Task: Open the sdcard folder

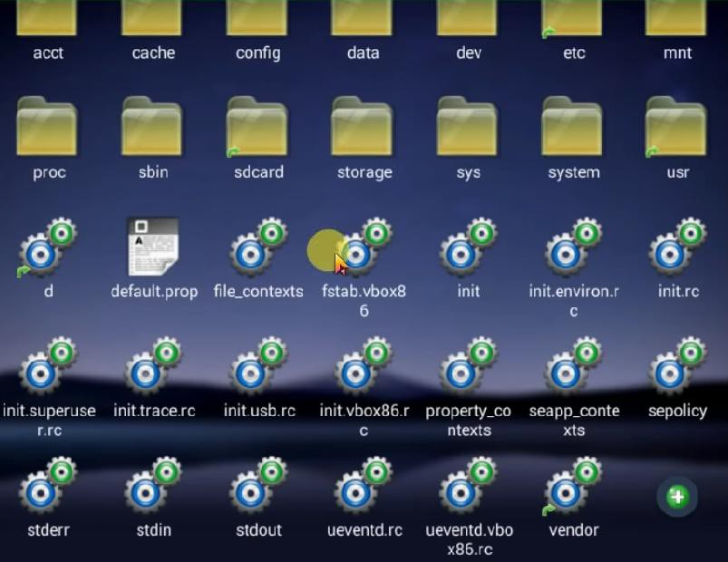Action: [257, 129]
